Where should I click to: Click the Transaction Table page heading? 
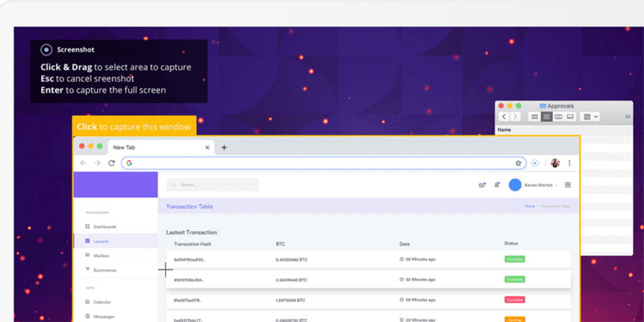pyautogui.click(x=189, y=207)
